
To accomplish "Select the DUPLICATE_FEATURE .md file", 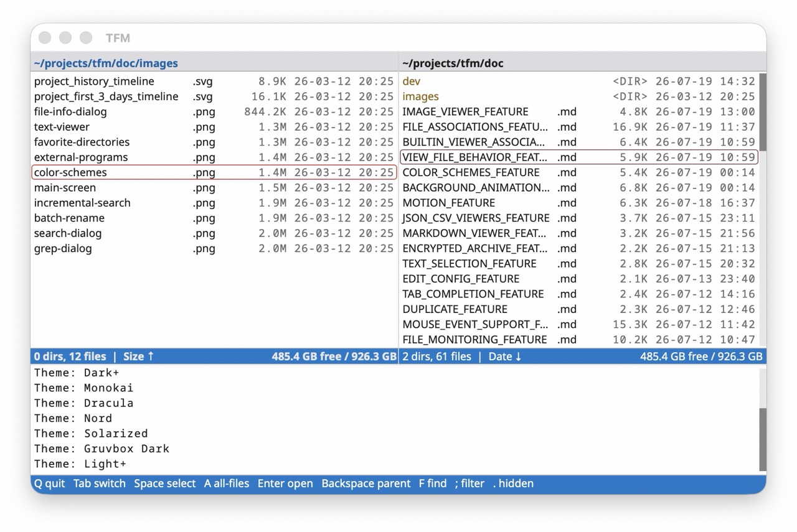I will [579, 310].
